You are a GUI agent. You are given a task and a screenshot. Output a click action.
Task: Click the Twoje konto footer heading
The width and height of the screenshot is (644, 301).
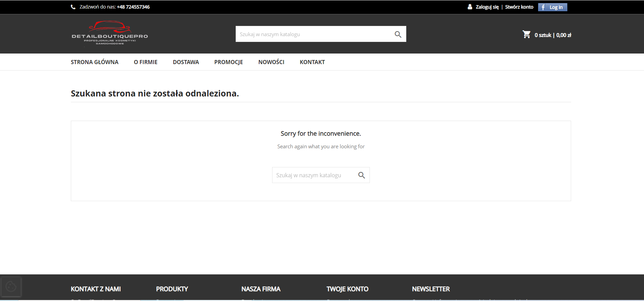pyautogui.click(x=347, y=289)
